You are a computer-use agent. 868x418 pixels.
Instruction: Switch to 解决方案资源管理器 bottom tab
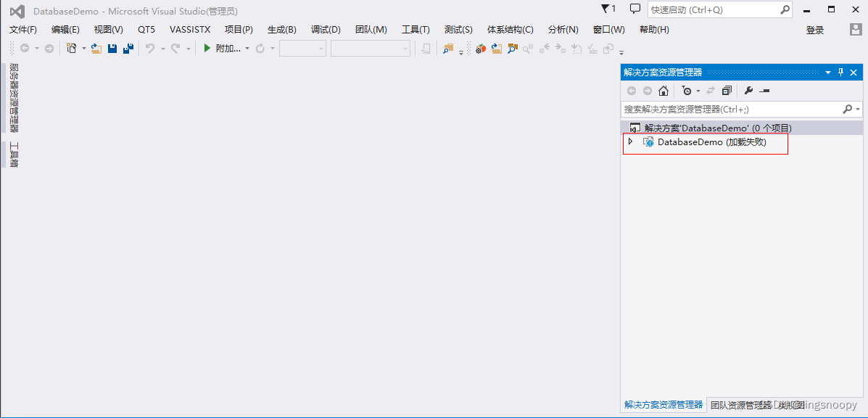[x=664, y=405]
